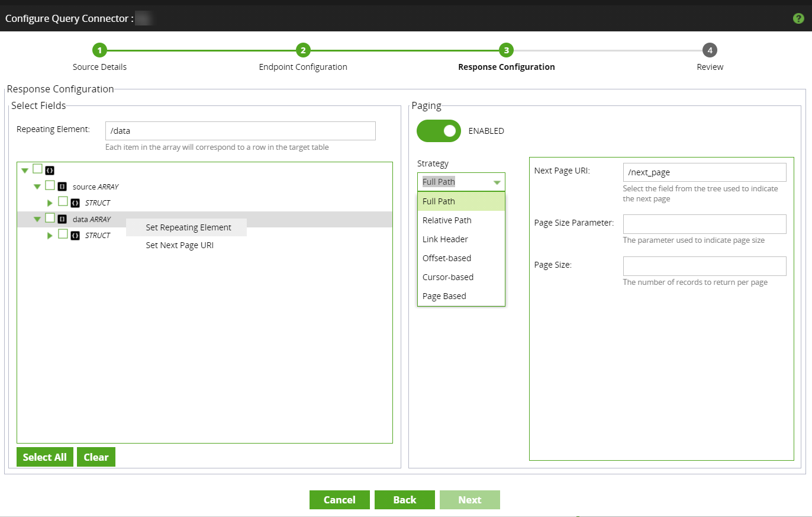The width and height of the screenshot is (812, 517).
Task: Click the Clear button
Action: tap(96, 457)
